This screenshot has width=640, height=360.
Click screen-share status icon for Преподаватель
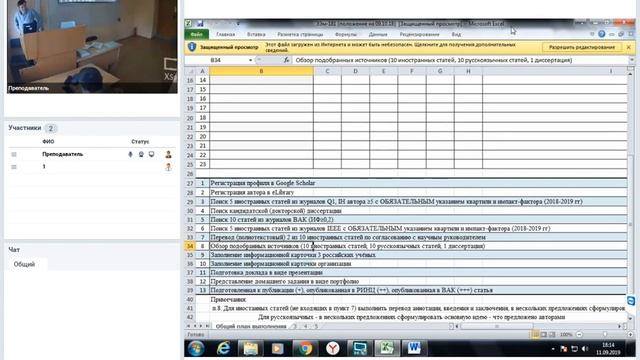click(151, 154)
